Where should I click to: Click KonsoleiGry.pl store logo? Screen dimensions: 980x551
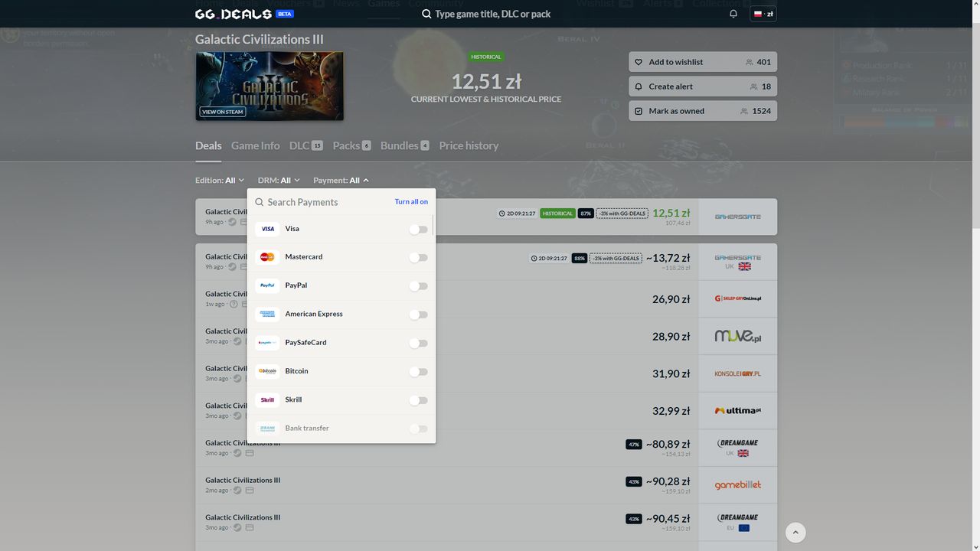tap(737, 373)
